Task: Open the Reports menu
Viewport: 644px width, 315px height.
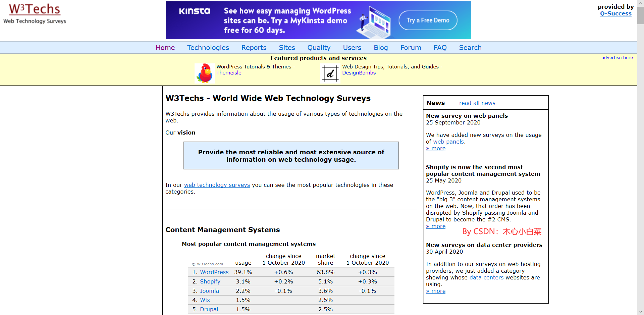Action: tap(254, 48)
